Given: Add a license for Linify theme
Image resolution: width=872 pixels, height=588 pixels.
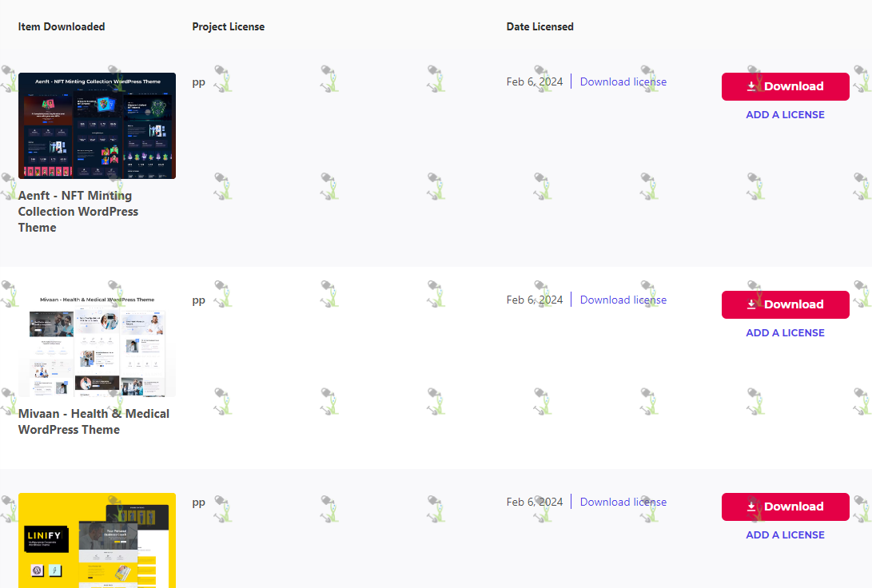Looking at the screenshot, I should pos(785,535).
